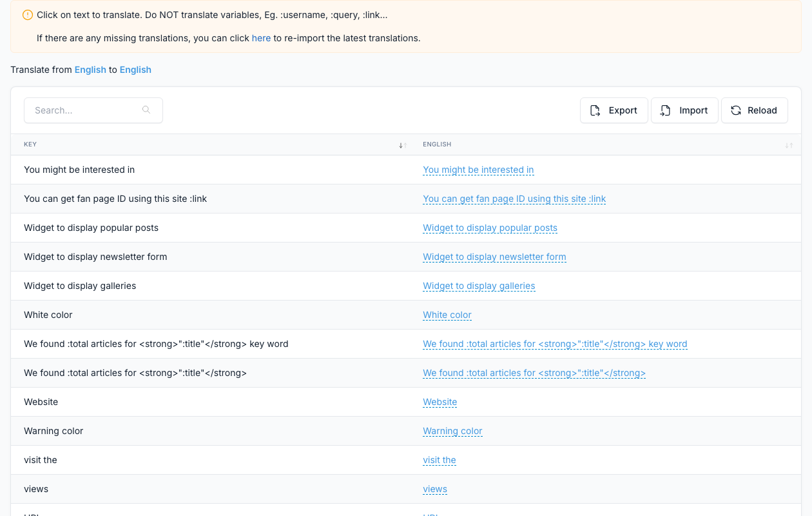Edit 'Widget to display newsletter form' translation
The height and width of the screenshot is (516, 812).
[494, 257]
